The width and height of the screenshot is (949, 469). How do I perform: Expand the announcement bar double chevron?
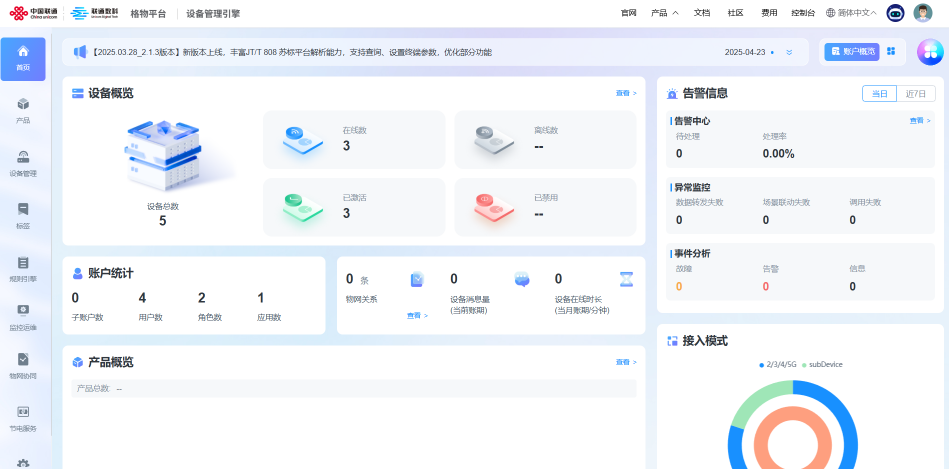[789, 52]
